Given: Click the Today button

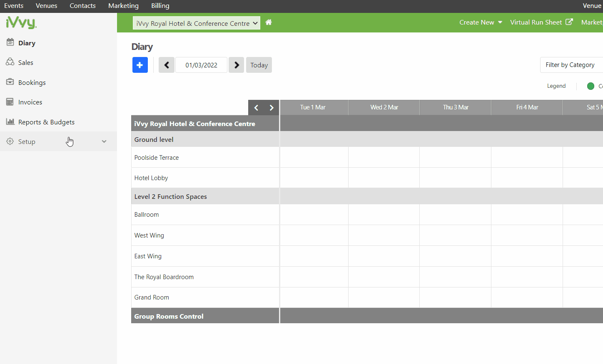Looking at the screenshot, I should [x=259, y=65].
